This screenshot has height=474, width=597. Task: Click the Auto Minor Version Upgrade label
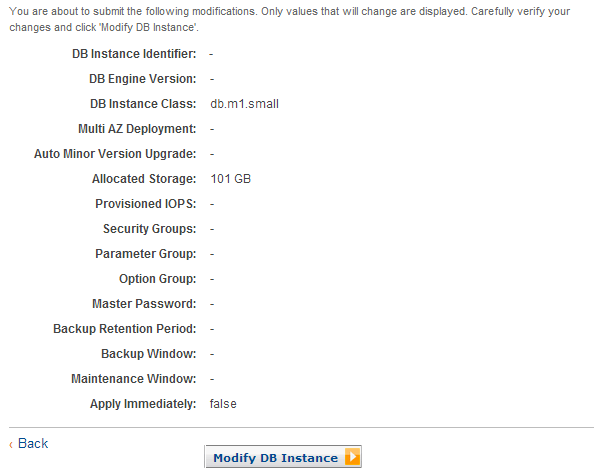115,154
